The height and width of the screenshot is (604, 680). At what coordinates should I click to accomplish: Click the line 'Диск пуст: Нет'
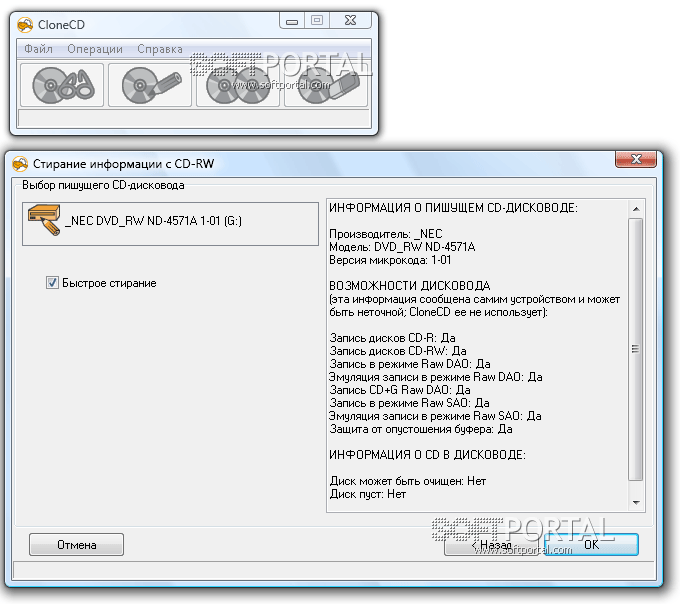pyautogui.click(x=368, y=494)
